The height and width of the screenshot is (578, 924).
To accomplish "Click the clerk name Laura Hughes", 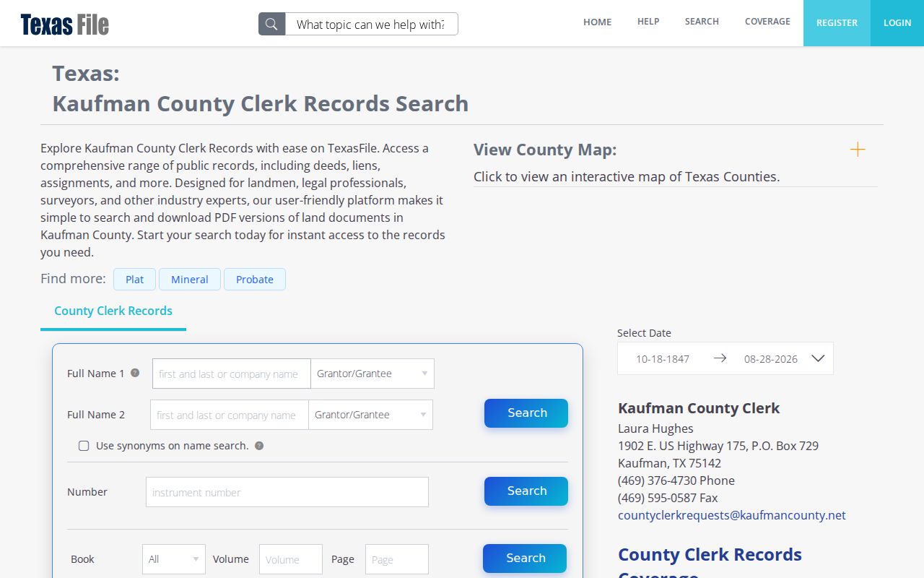I will pos(655,428).
